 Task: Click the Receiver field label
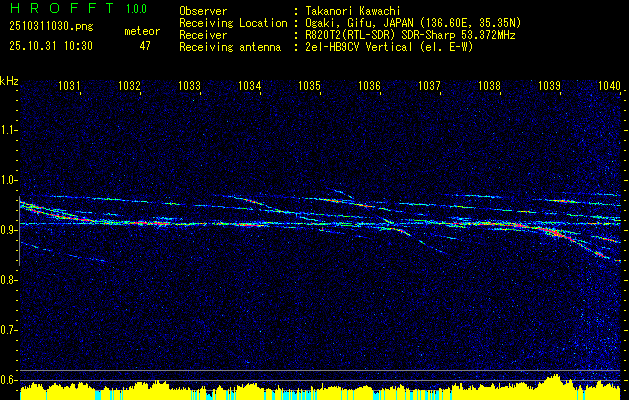[203, 35]
